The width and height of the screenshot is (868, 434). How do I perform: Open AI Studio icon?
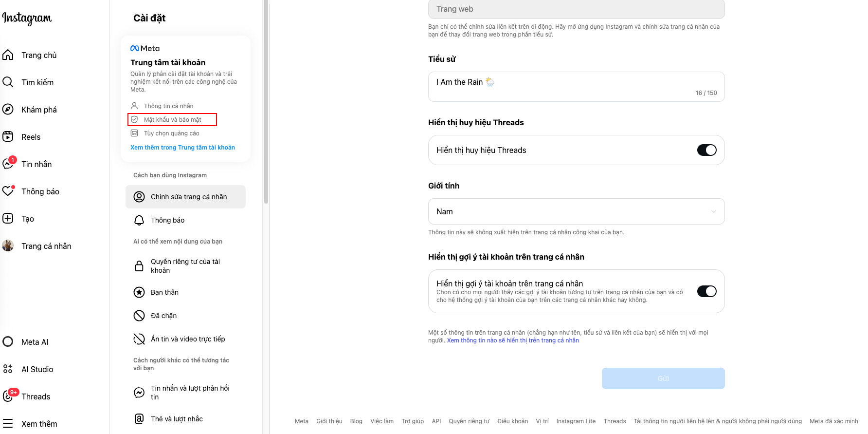[8, 369]
